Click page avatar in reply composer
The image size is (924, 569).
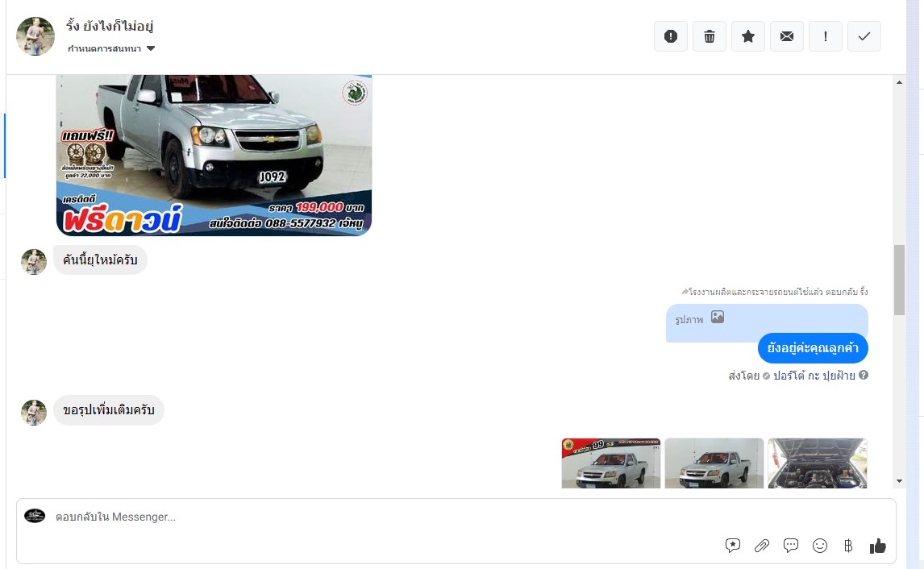click(x=35, y=516)
